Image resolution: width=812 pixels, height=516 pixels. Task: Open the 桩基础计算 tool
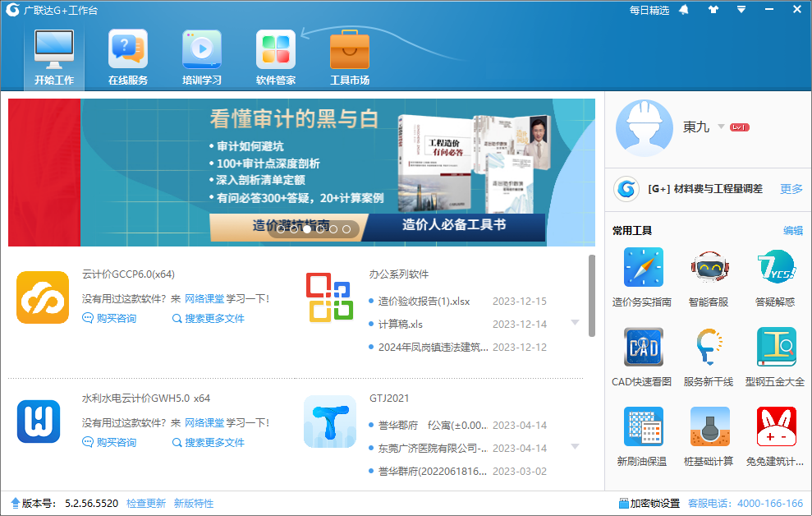click(x=709, y=437)
